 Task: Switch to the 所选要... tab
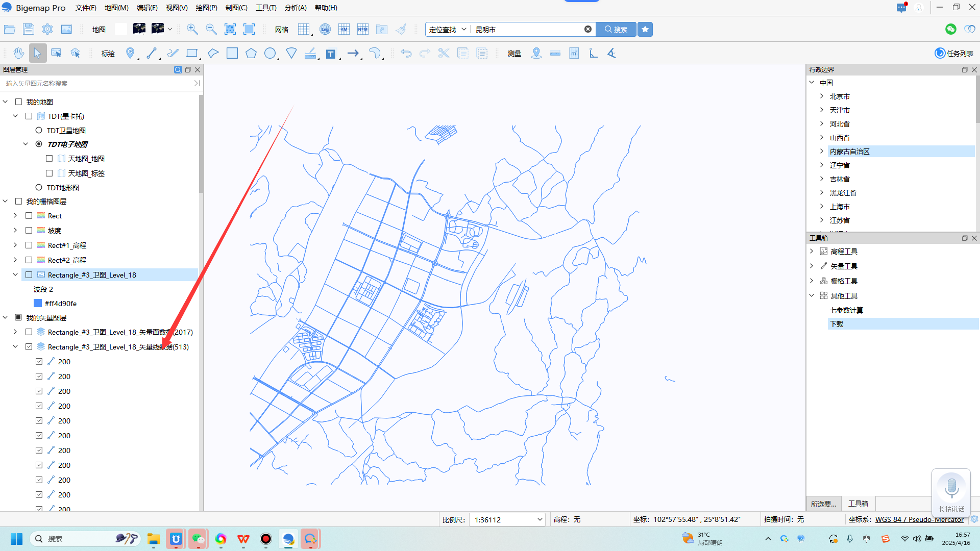(823, 504)
